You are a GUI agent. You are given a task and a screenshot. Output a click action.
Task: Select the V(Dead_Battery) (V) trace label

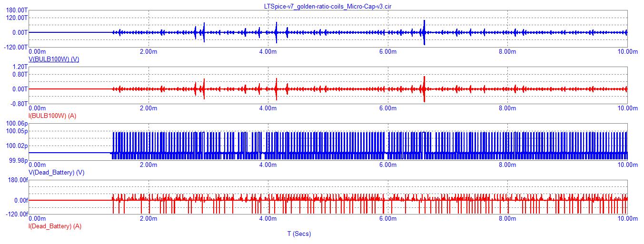[57, 172]
